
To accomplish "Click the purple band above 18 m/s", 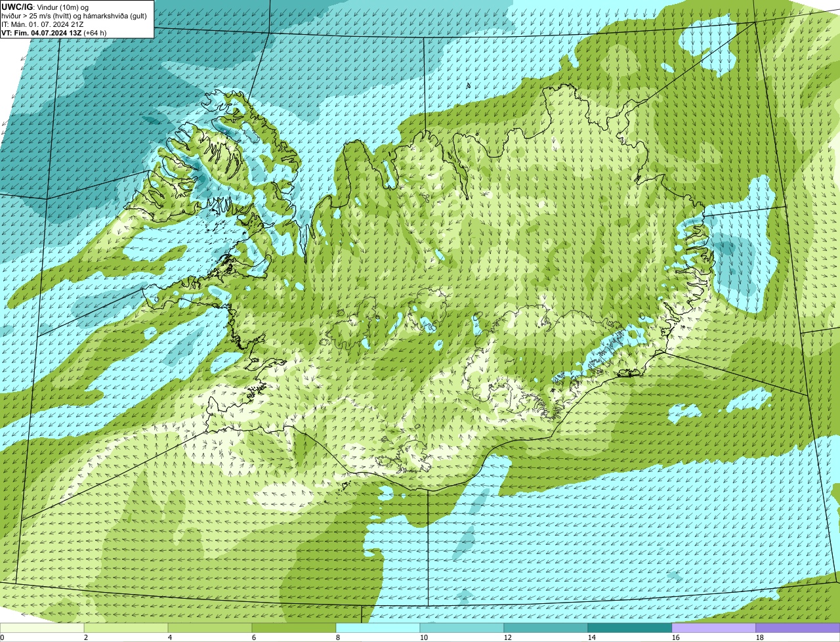I will pyautogui.click(x=798, y=628).
